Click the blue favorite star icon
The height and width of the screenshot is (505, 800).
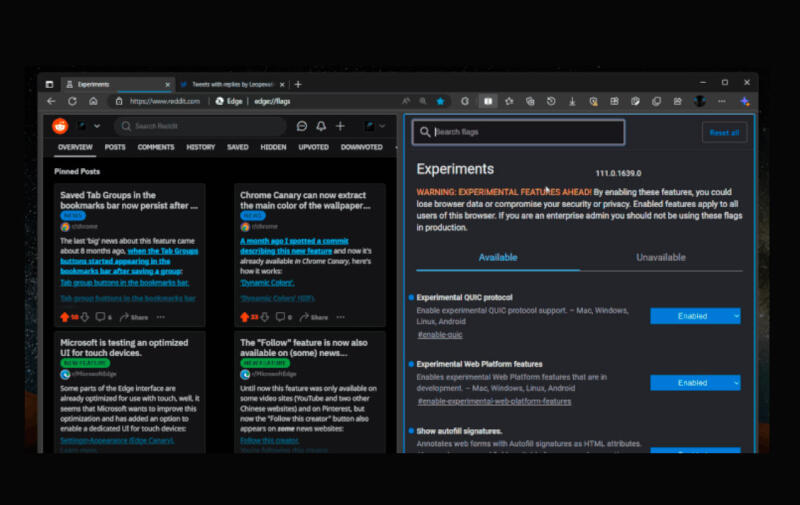(440, 101)
